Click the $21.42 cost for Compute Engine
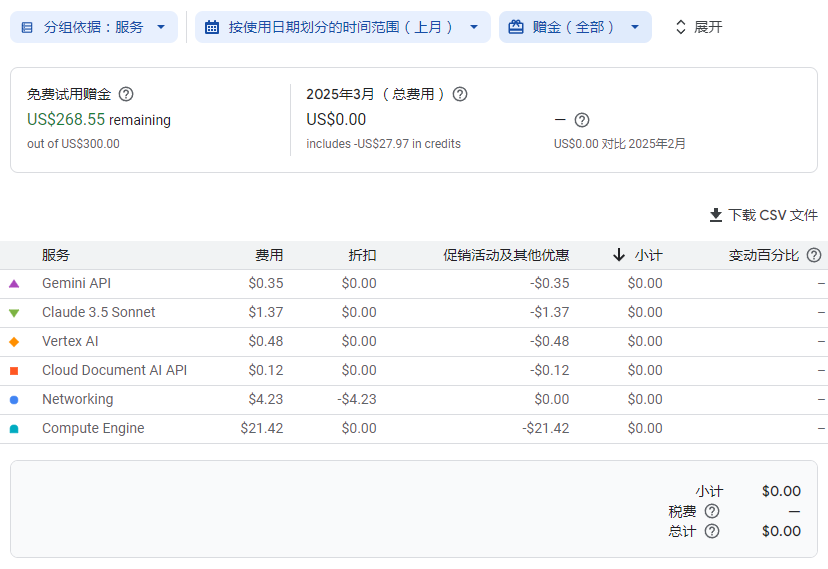 [262, 429]
